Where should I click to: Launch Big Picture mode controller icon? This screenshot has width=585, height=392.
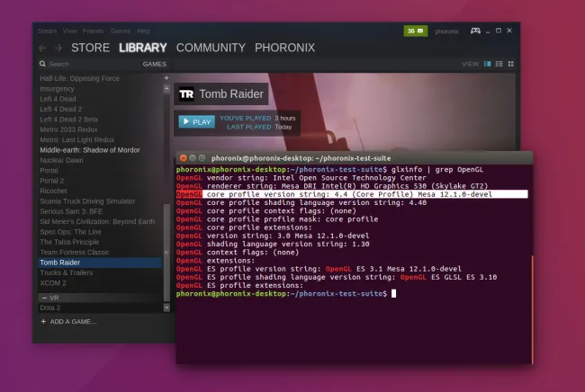click(x=475, y=31)
